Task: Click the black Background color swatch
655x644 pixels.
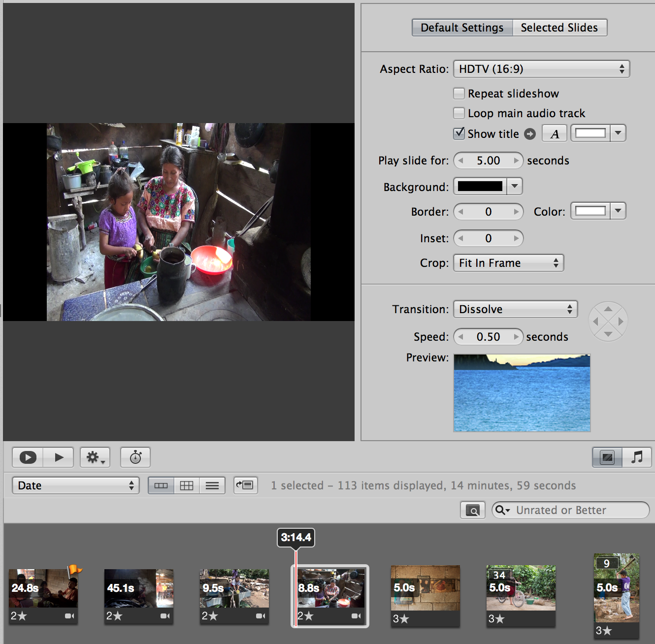Action: (480, 187)
